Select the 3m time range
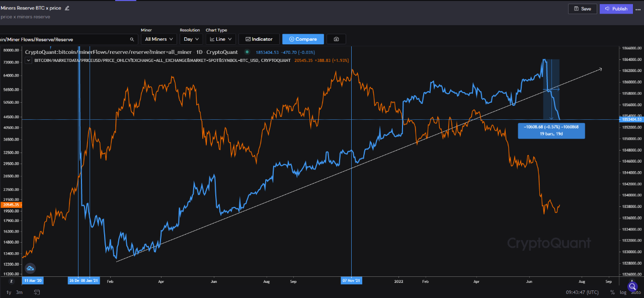The image size is (644, 298). (x=19, y=292)
